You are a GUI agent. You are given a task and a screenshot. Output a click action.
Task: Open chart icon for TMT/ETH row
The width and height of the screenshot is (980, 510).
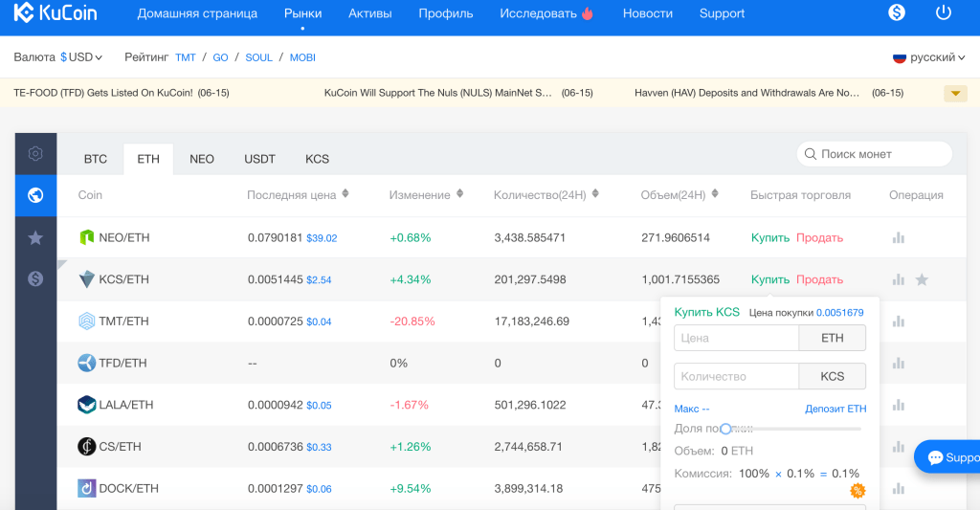point(899,322)
